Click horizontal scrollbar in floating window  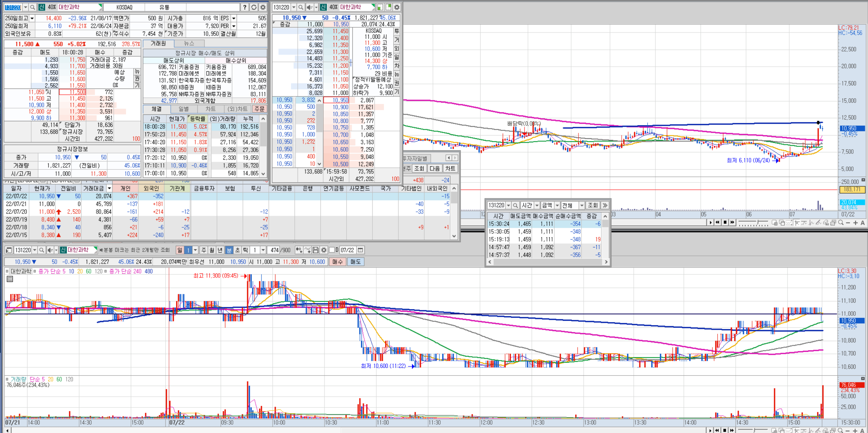tap(548, 262)
